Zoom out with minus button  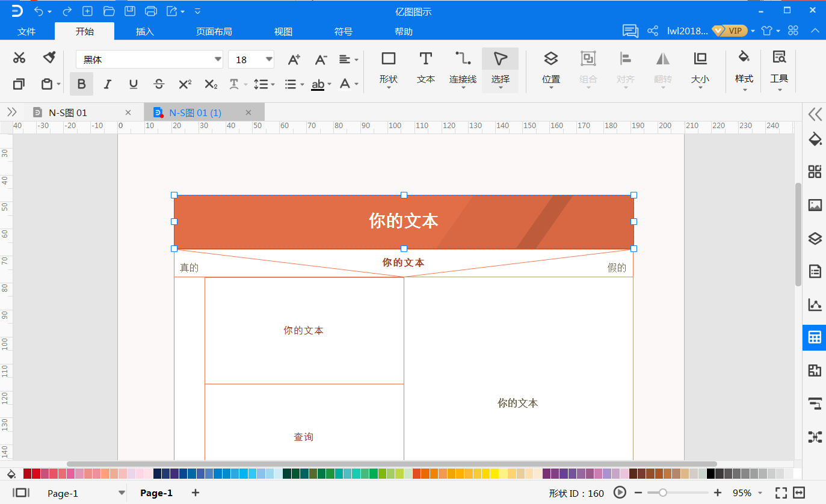point(639,493)
